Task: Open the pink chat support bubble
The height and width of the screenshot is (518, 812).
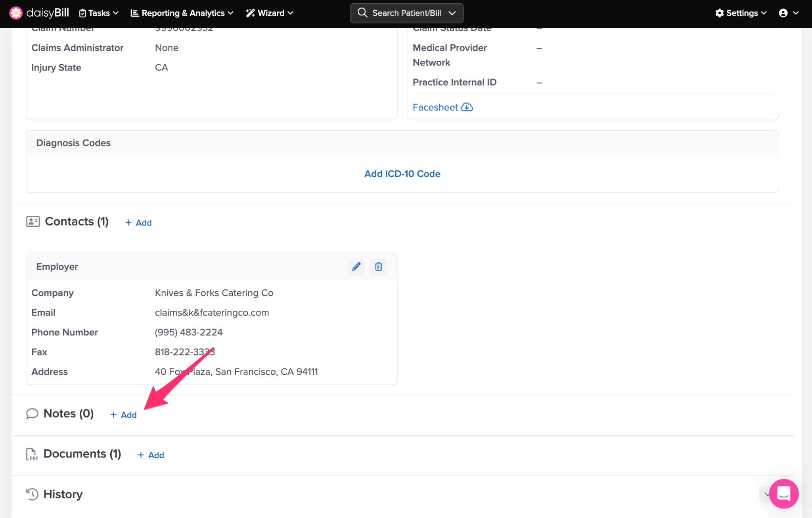Action: pos(783,493)
